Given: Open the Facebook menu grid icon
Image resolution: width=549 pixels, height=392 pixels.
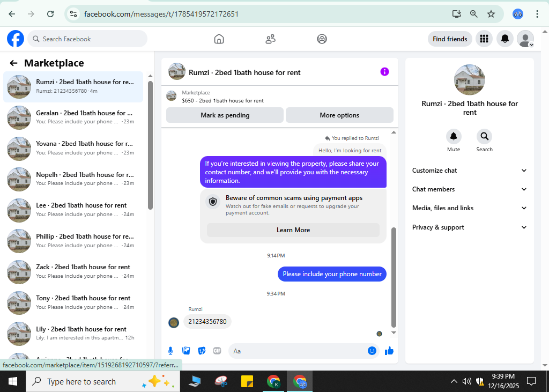Looking at the screenshot, I should (484, 39).
